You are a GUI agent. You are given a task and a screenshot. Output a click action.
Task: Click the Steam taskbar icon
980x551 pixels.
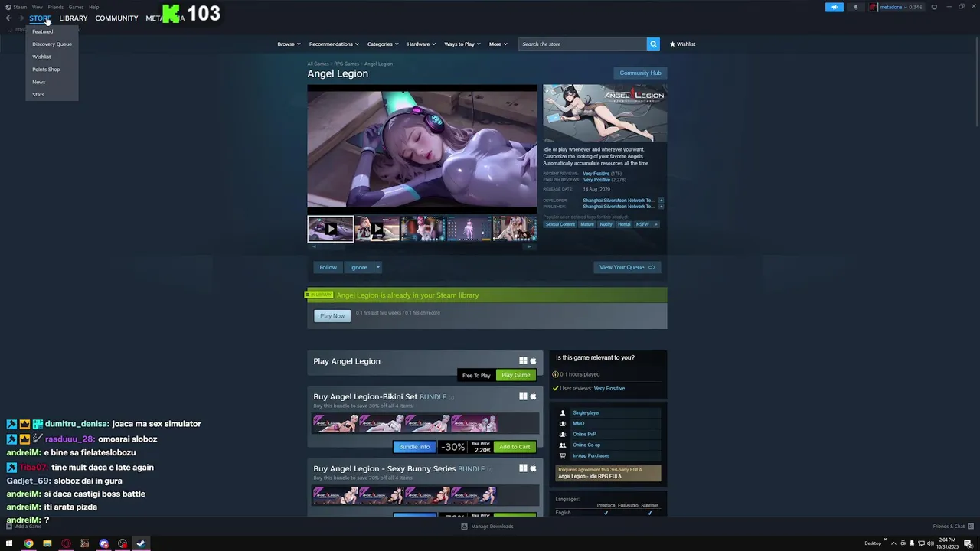click(141, 543)
